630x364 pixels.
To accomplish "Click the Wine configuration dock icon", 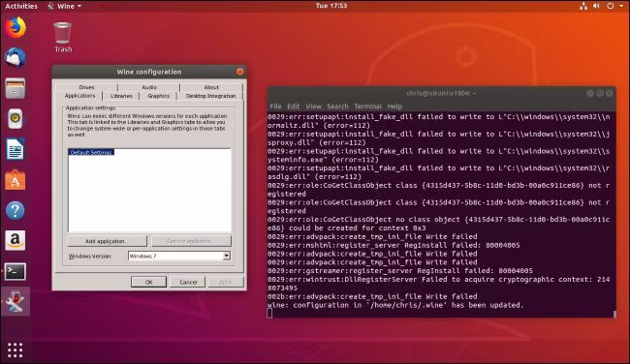I will [16, 302].
